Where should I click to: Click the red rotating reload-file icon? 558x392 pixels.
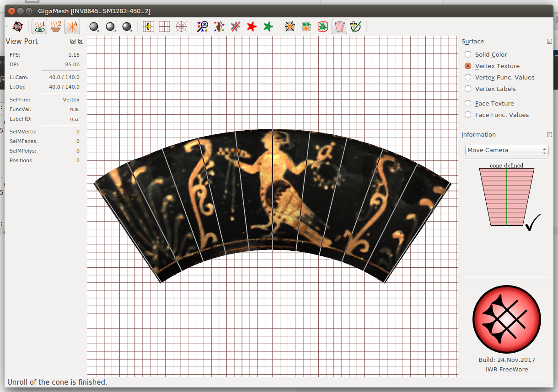[x=18, y=27]
